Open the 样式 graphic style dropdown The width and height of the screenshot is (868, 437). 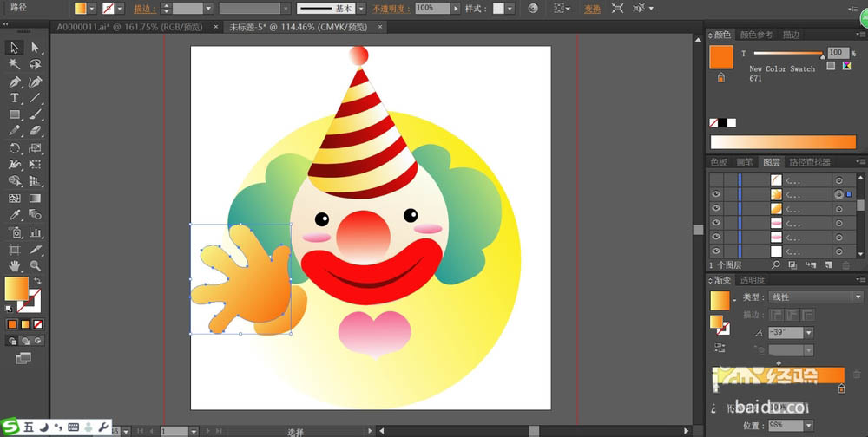point(510,9)
